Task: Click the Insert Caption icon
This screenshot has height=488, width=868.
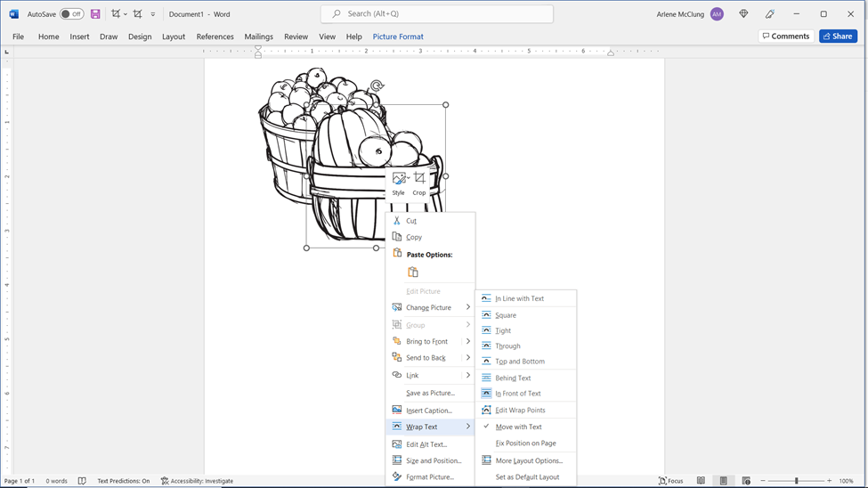Action: [x=396, y=410]
